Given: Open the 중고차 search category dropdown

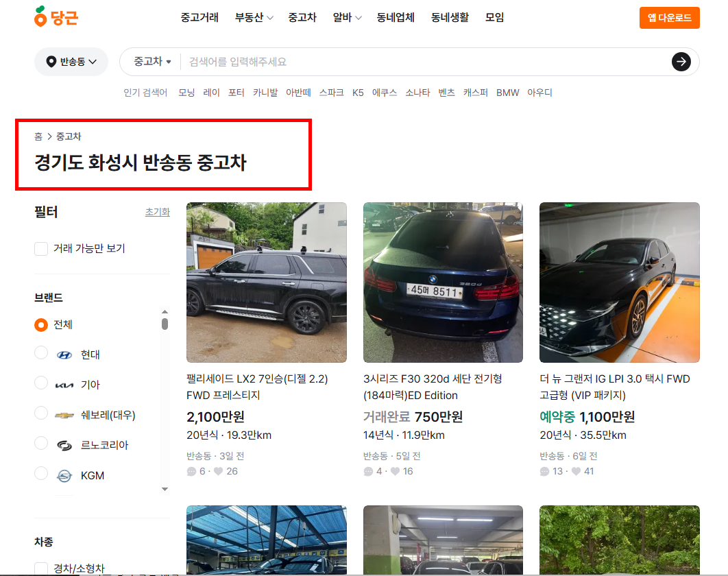Looking at the screenshot, I should tap(152, 61).
